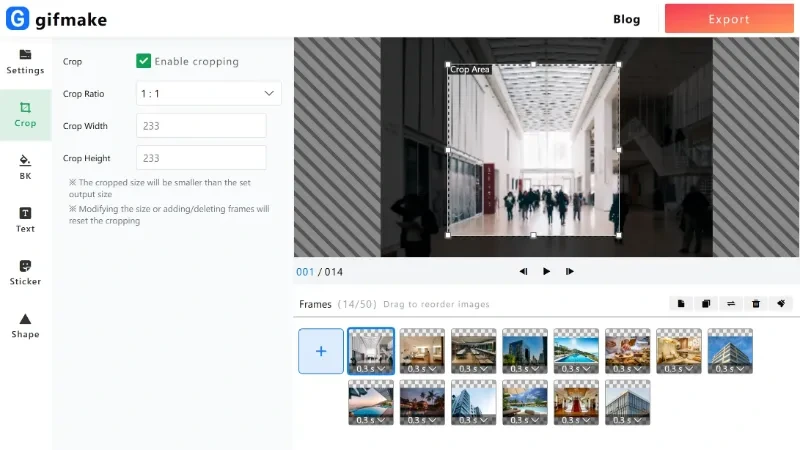Click the total frame count 014

(x=334, y=272)
